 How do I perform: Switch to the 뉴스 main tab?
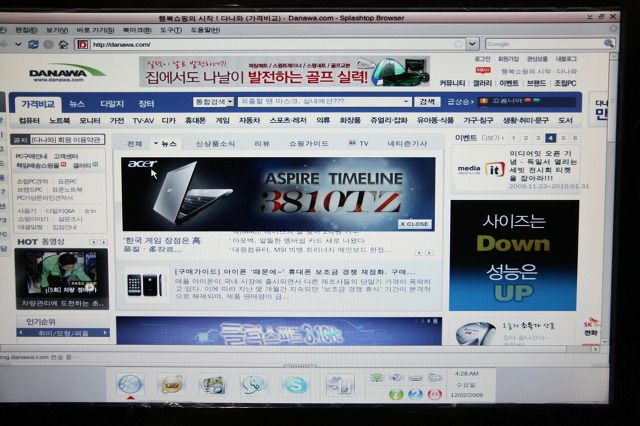point(77,104)
